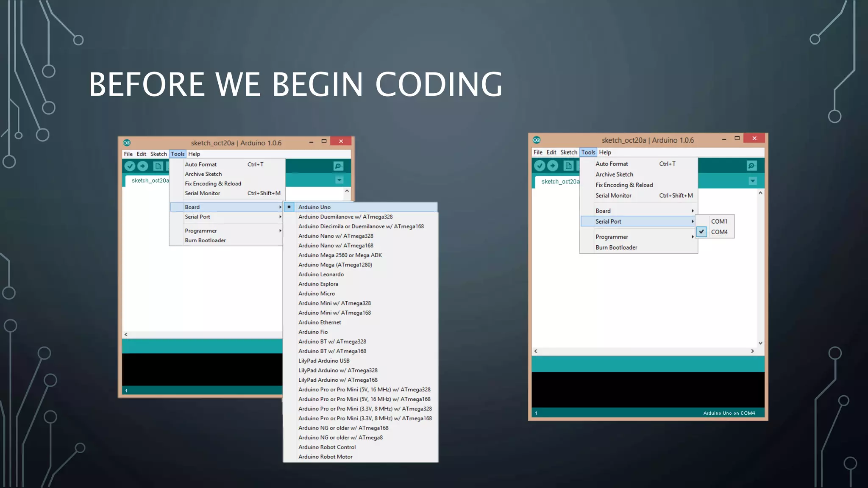Viewport: 868px width, 488px height.
Task: Select Arduino Robot Motor board
Action: (360, 457)
